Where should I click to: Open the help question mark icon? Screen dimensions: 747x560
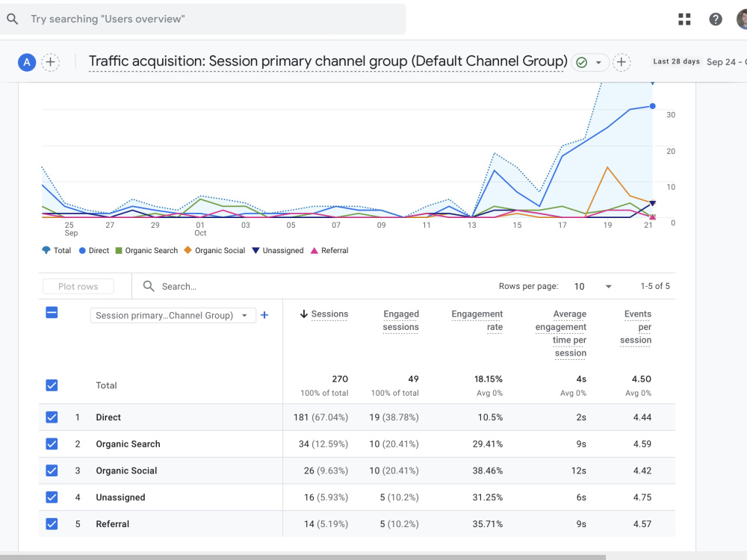click(715, 19)
